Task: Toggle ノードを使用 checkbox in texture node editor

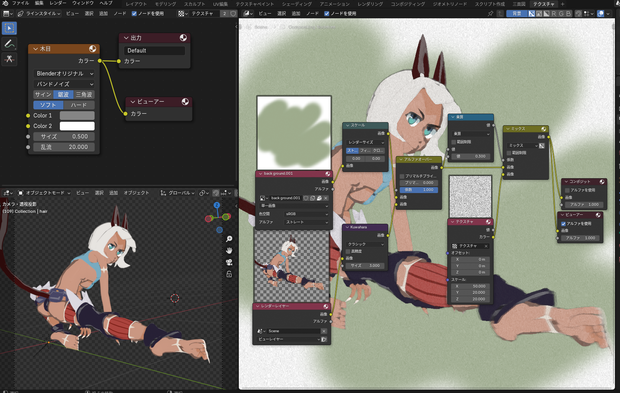Action: tap(134, 13)
